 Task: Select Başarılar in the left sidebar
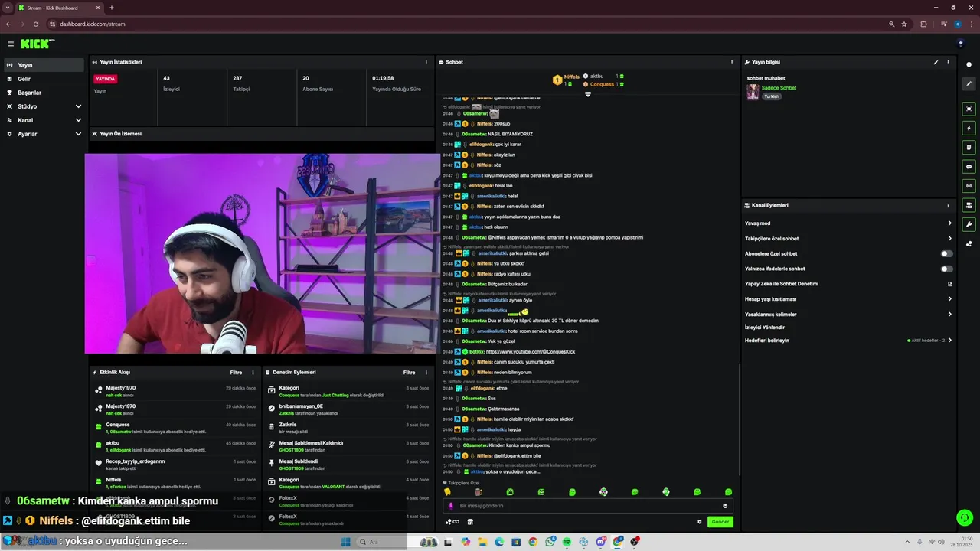click(x=44, y=93)
